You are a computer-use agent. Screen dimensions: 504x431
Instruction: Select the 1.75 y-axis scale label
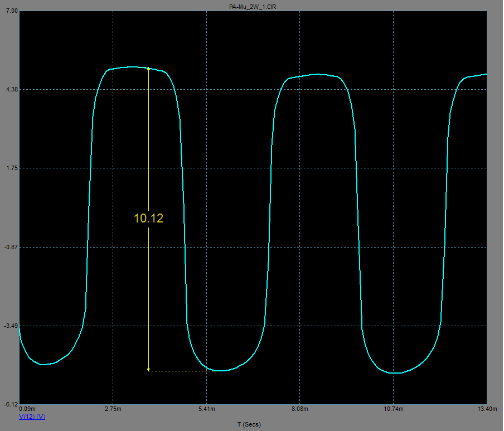click(x=11, y=168)
